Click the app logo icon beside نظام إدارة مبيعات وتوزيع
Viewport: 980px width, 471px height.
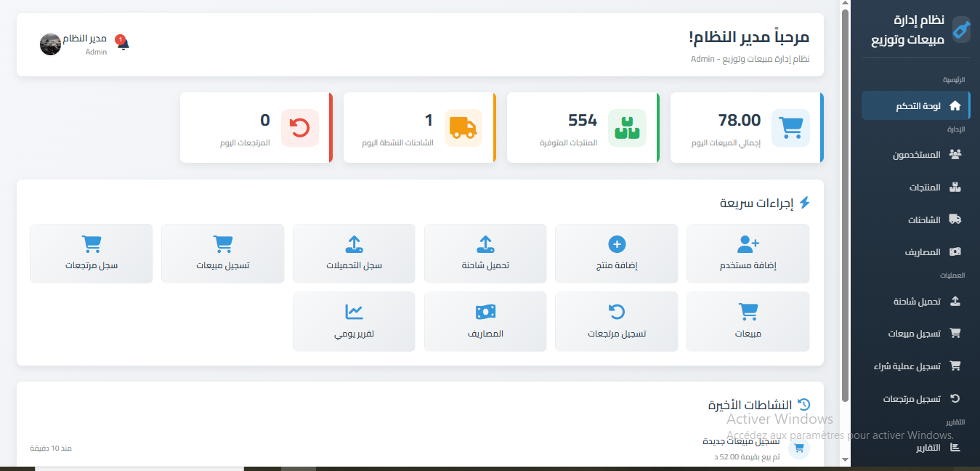960,30
